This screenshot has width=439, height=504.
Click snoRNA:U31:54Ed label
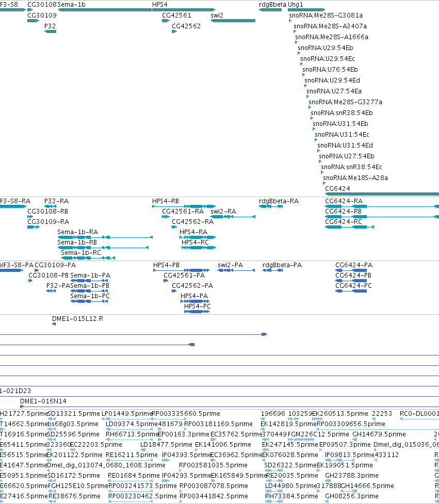345,145
